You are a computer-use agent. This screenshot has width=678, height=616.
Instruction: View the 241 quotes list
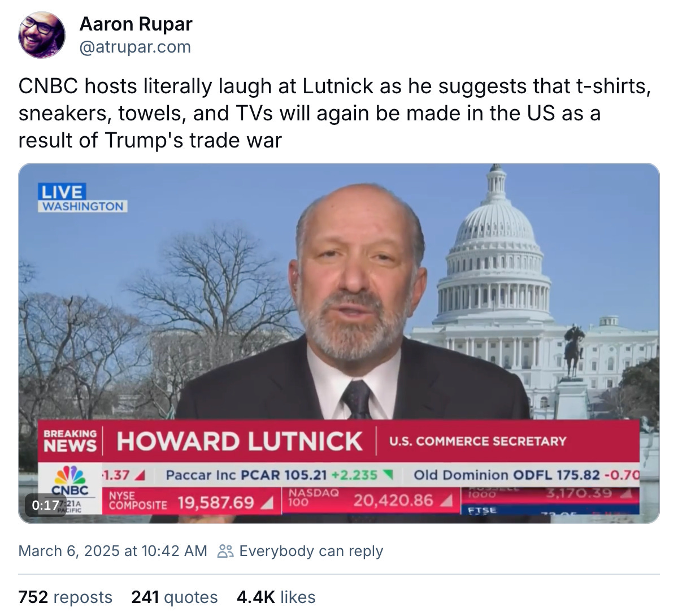click(175, 597)
